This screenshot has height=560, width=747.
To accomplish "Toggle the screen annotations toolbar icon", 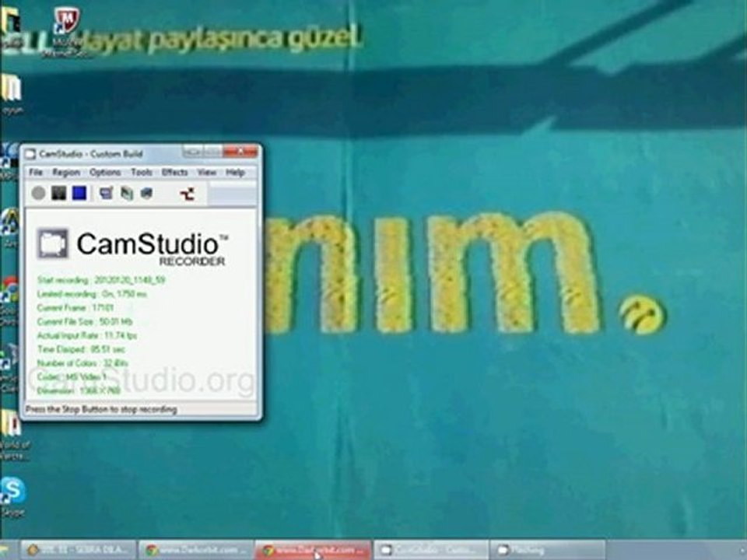I will 106,193.
